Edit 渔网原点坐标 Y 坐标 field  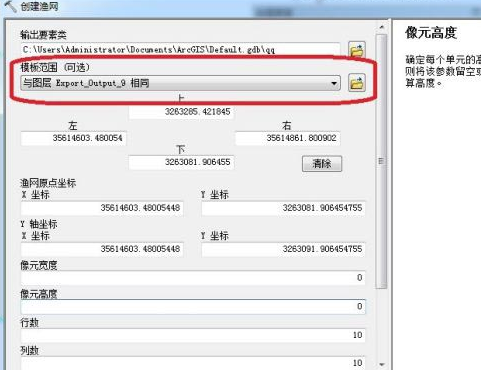[x=283, y=208]
